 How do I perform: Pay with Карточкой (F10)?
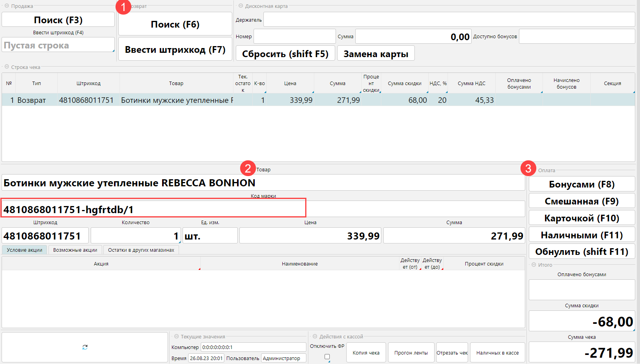tap(581, 218)
